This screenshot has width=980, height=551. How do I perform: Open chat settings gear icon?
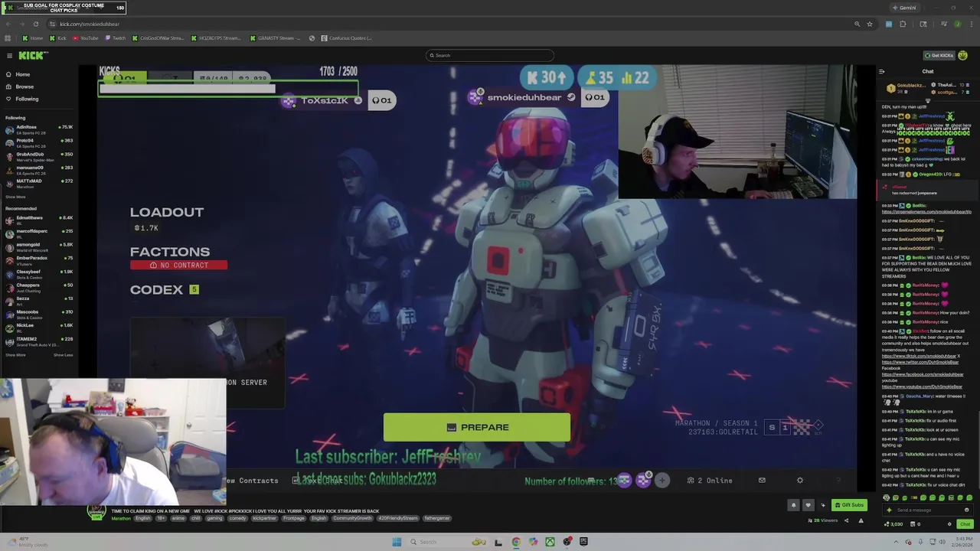coord(949,524)
